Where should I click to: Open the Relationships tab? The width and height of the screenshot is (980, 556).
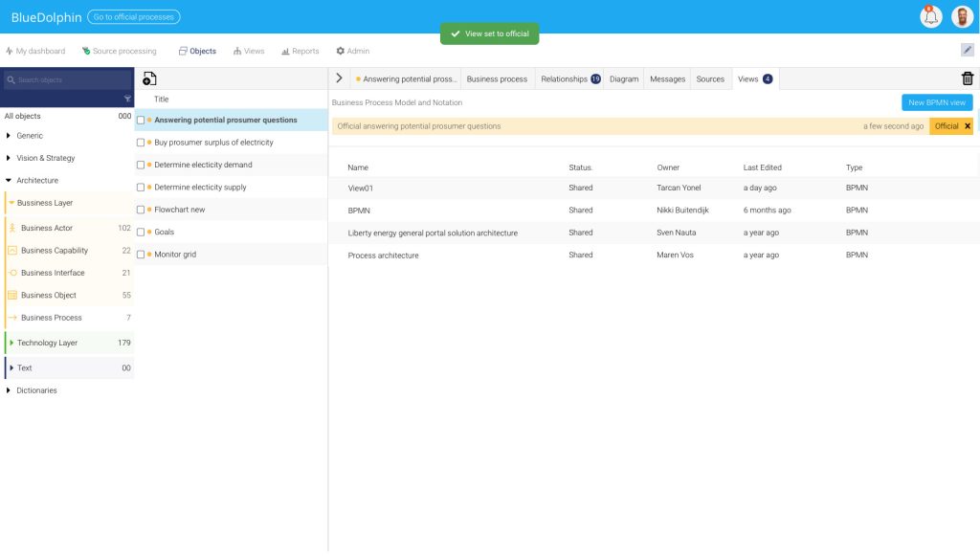(x=570, y=79)
